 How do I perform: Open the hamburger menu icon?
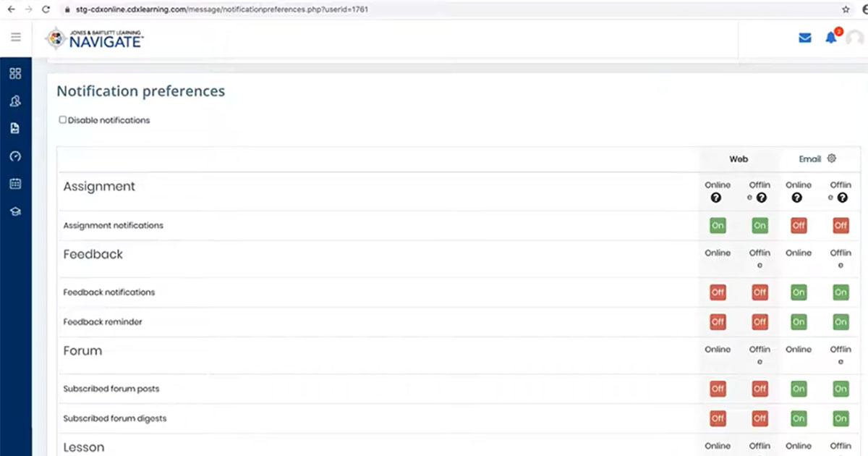coord(16,37)
